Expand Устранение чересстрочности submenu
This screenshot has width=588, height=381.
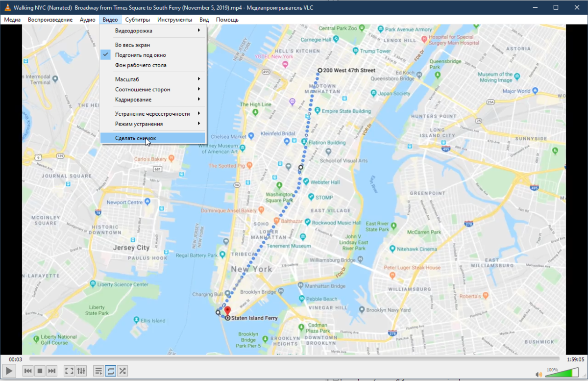(x=153, y=114)
